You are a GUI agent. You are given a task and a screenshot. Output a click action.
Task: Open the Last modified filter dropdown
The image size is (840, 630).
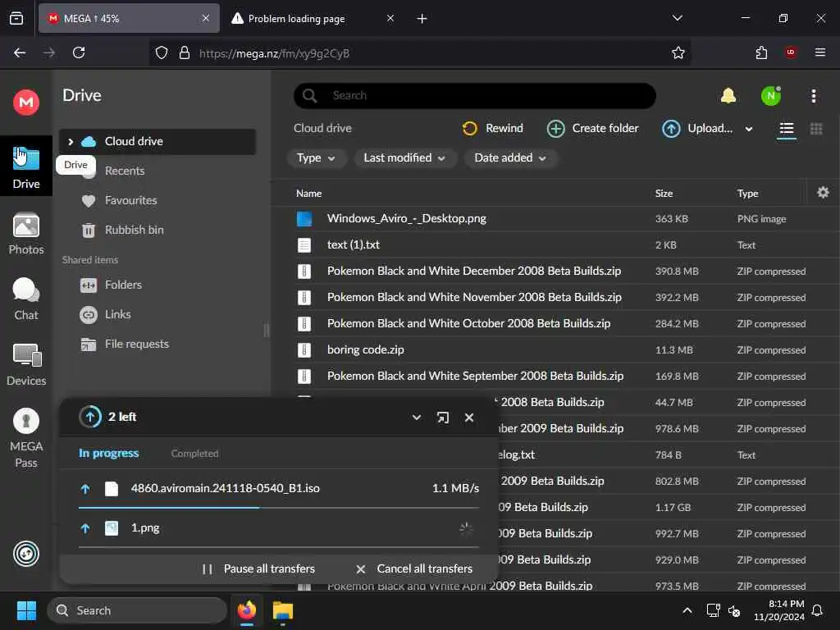pyautogui.click(x=404, y=158)
